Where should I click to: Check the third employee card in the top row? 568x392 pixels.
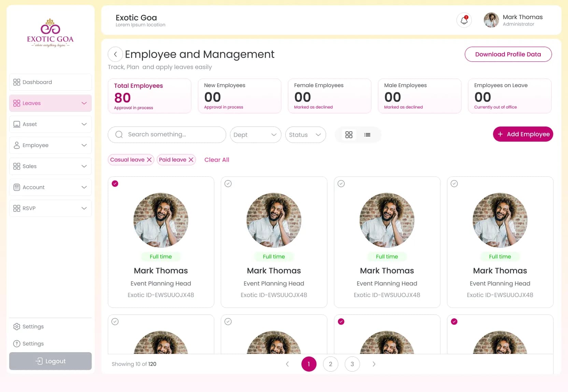click(341, 184)
